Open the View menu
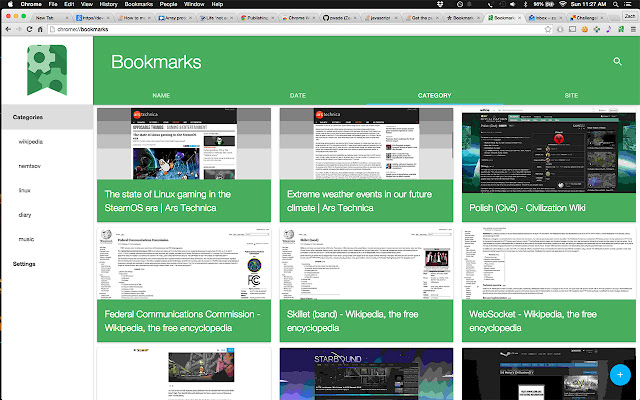Image resolution: width=640 pixels, height=400 pixels. click(87, 4)
